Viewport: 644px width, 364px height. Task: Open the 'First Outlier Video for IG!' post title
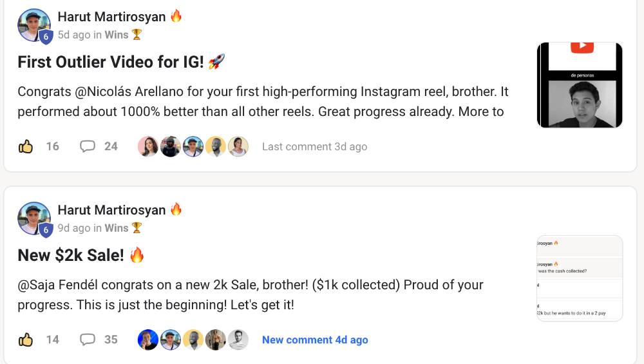point(111,62)
